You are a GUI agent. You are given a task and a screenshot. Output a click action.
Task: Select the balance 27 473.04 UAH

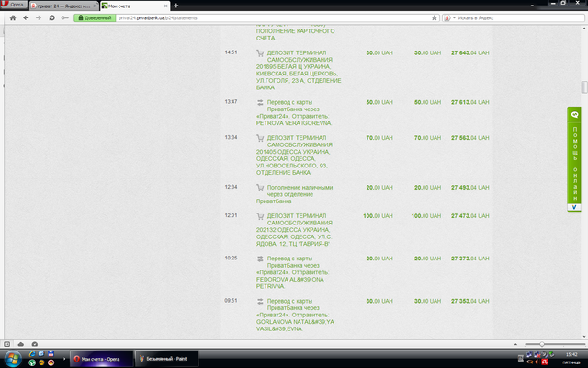tap(469, 216)
